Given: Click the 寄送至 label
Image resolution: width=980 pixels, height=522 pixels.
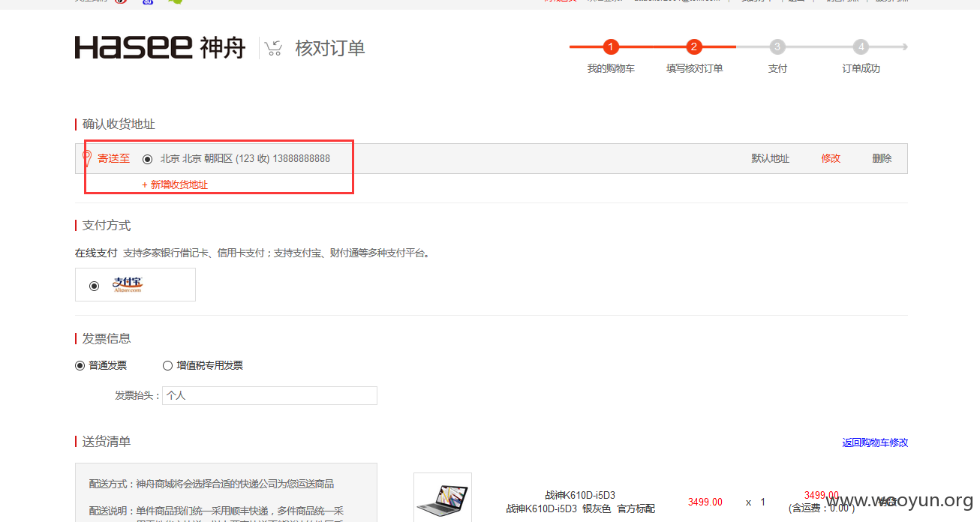Looking at the screenshot, I should [113, 158].
